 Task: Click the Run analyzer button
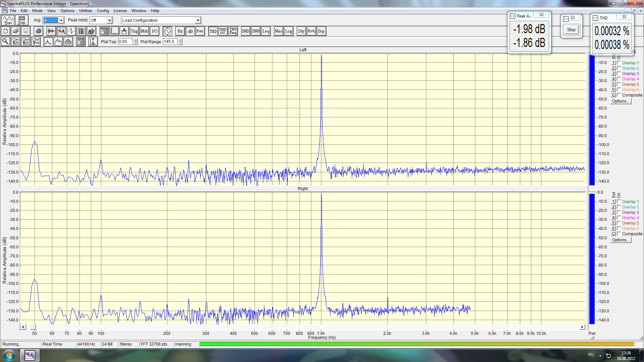(x=8, y=20)
